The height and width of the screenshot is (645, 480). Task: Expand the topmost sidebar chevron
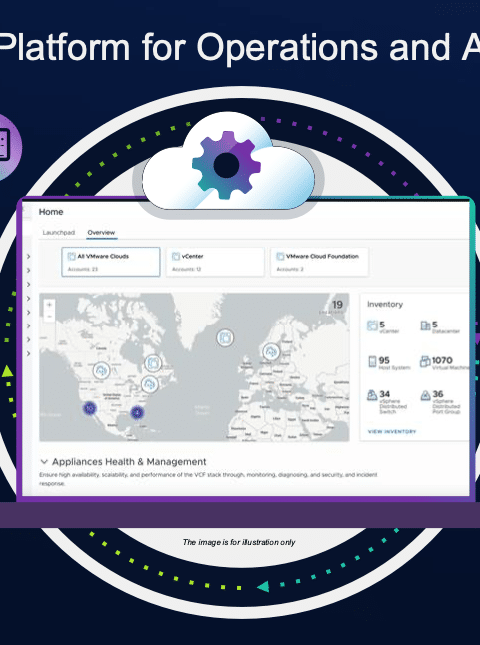click(28, 256)
